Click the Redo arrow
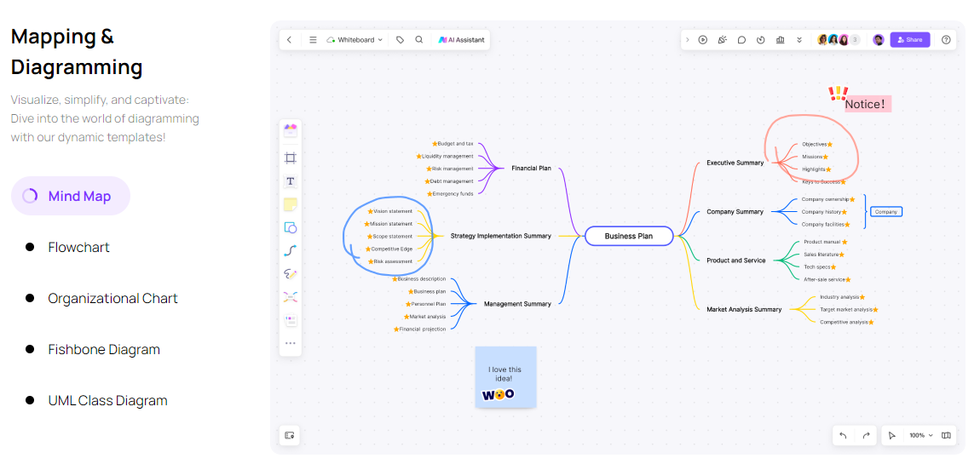Image resolution: width=980 pixels, height=464 pixels. 867,435
